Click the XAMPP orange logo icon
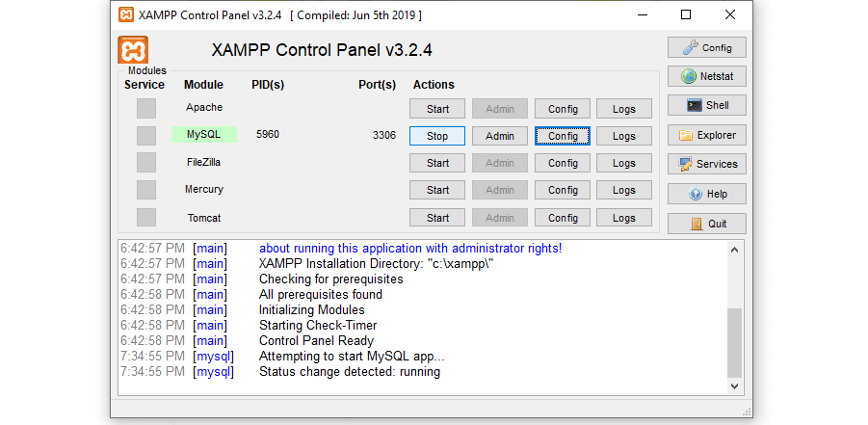The width and height of the screenshot is (868, 425). (133, 50)
